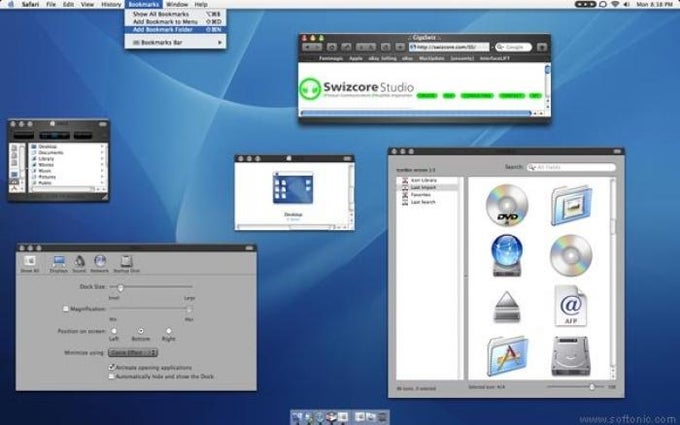
Task: Select the blank CD disc icon
Action: click(x=571, y=255)
